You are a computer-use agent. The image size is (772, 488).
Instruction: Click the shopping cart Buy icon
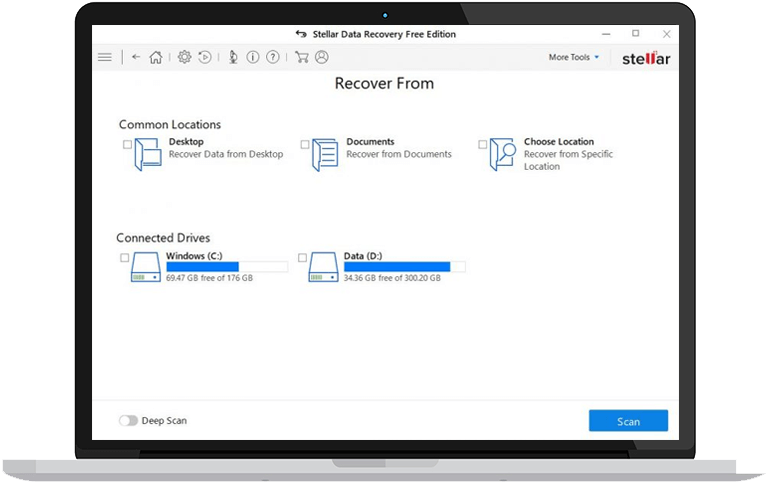[301, 57]
